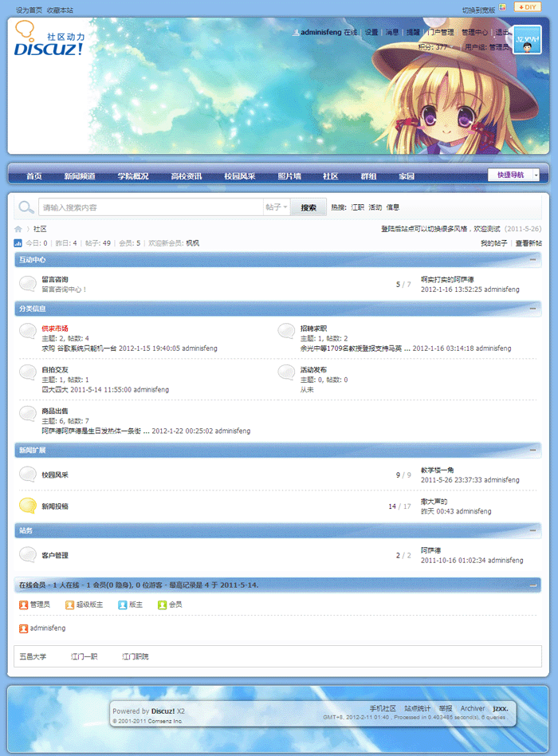Click the 会员 legend icon
Image resolution: width=558 pixels, height=756 pixels.
tap(162, 604)
